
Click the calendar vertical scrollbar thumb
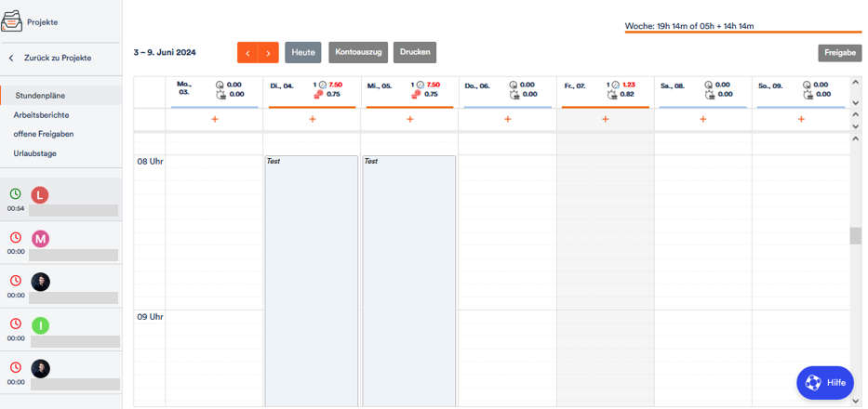pos(856,236)
